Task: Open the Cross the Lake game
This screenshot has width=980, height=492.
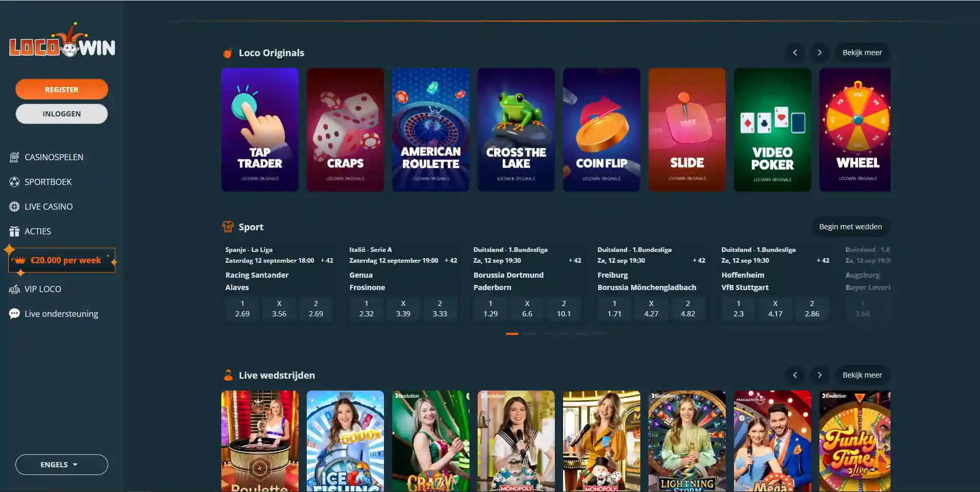Action: coord(516,130)
